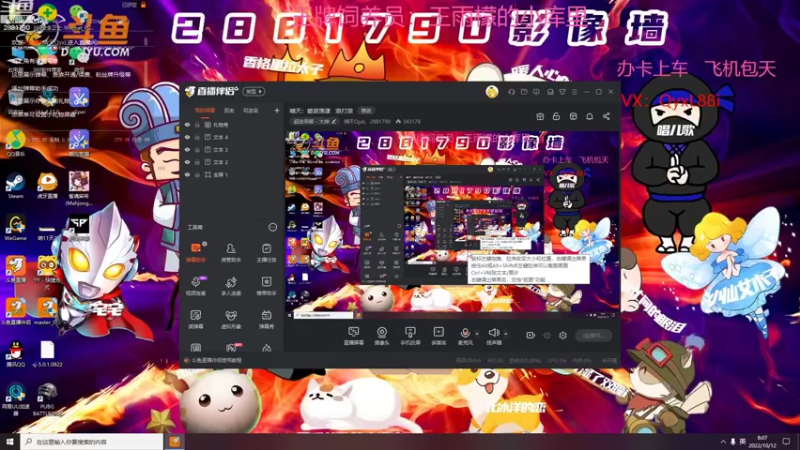Switch to the second scene tab
Screen dimensions: 800x450
click(x=229, y=110)
